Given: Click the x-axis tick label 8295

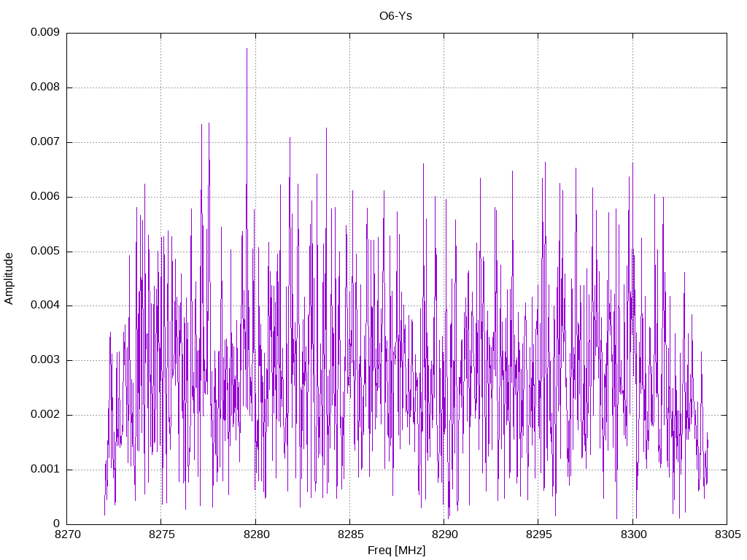Looking at the screenshot, I should click(539, 534).
